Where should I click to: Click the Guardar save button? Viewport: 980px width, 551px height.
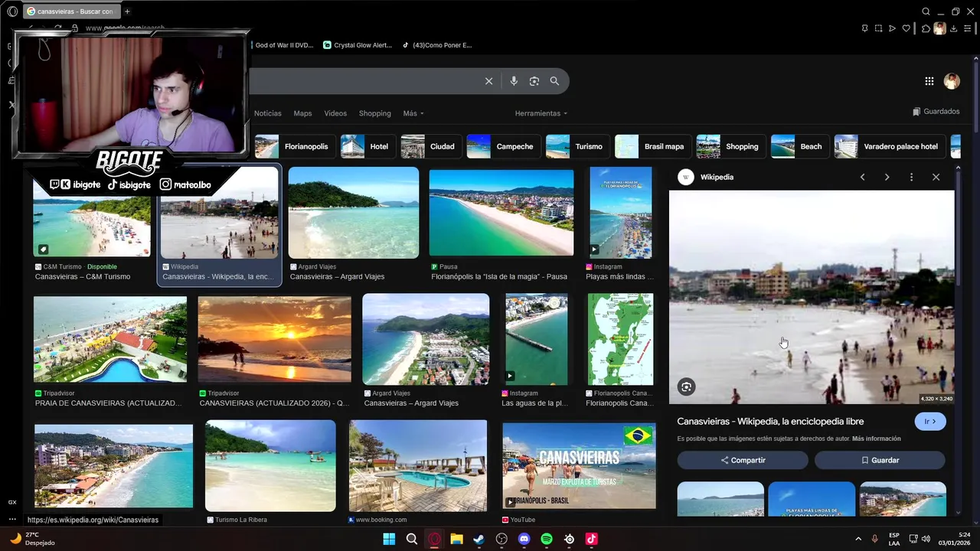tap(880, 460)
